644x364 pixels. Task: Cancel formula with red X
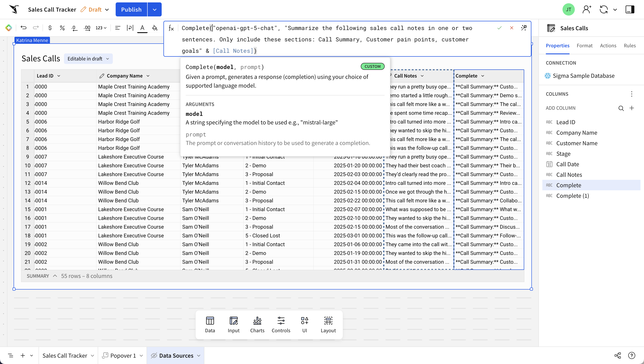click(x=512, y=28)
